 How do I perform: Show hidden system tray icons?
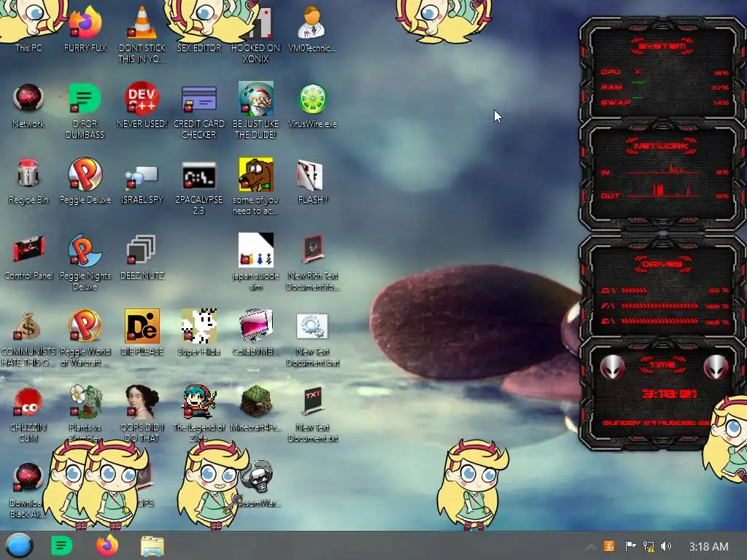[590, 547]
